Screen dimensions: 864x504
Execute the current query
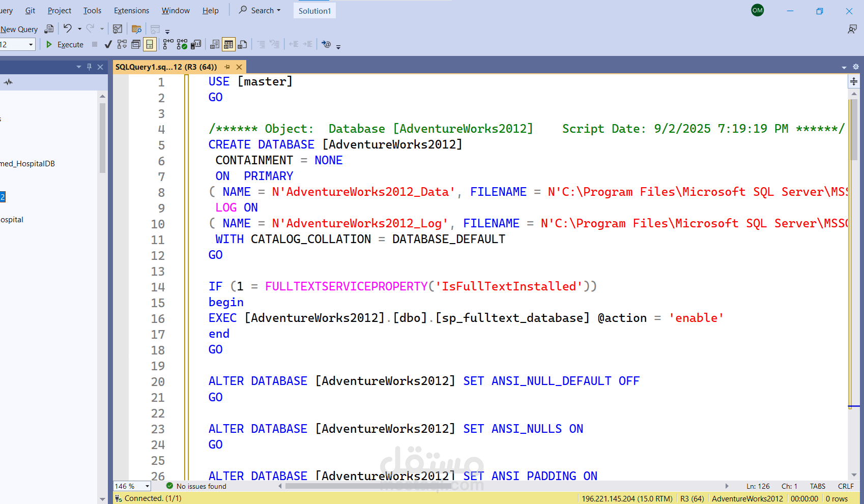[x=65, y=44]
